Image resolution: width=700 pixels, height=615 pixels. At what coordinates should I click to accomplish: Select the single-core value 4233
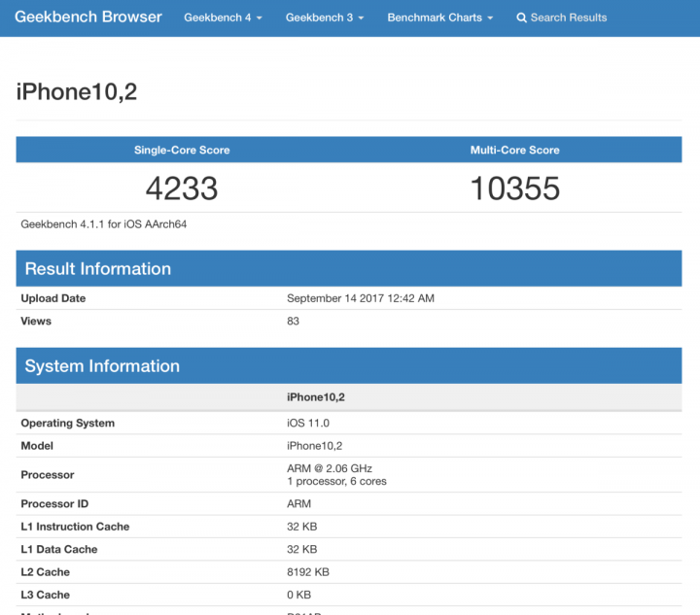coord(182,188)
